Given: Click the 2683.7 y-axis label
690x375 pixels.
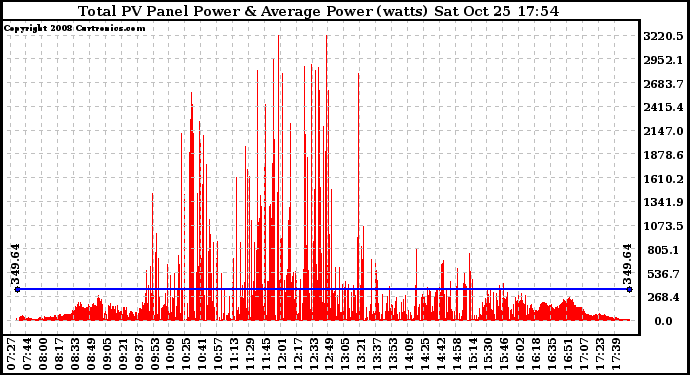Looking at the screenshot, I should point(663,84).
